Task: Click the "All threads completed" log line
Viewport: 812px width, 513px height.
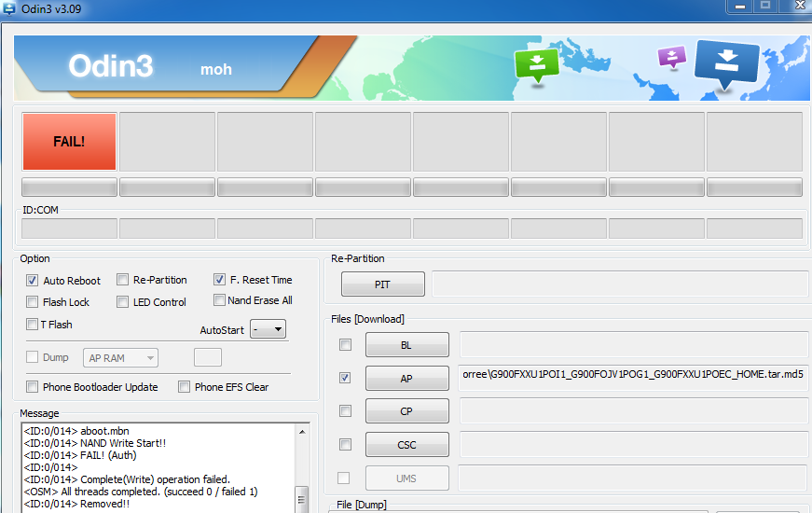Action: tap(141, 492)
